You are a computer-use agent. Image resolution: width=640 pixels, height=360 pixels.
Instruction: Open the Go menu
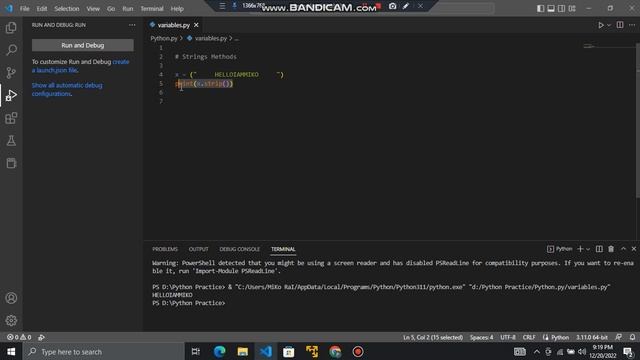coord(111,9)
